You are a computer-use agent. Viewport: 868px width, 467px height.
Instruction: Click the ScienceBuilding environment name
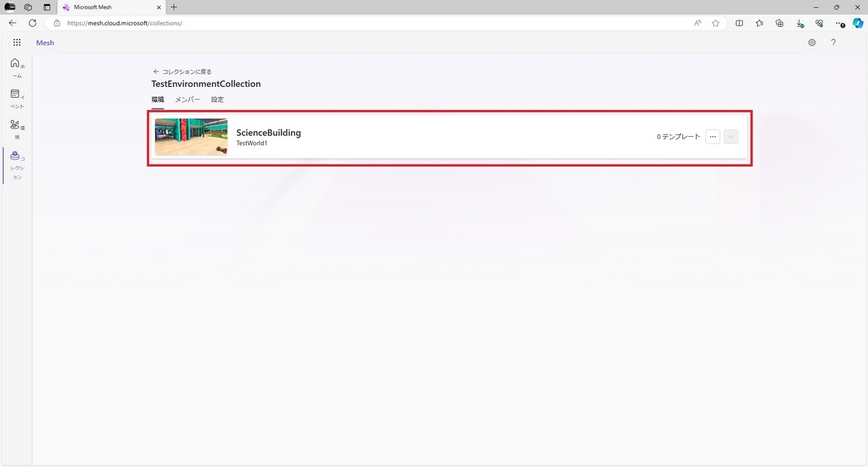[268, 132]
